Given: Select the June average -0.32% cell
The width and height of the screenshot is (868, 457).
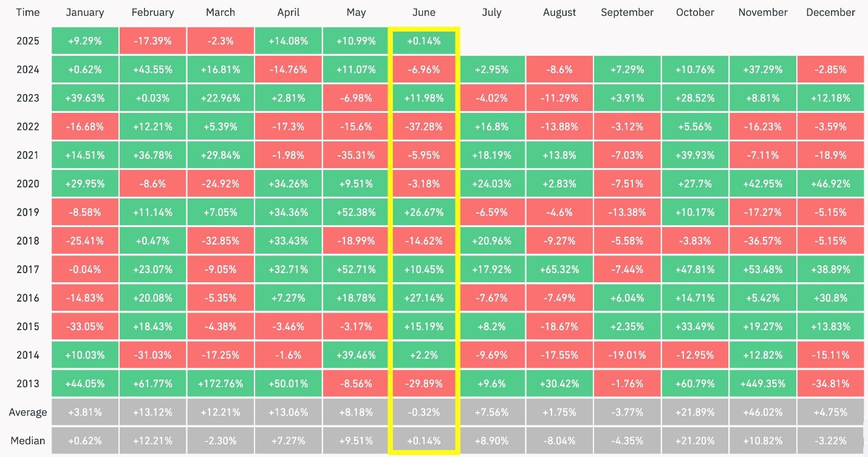Looking at the screenshot, I should 423,412.
